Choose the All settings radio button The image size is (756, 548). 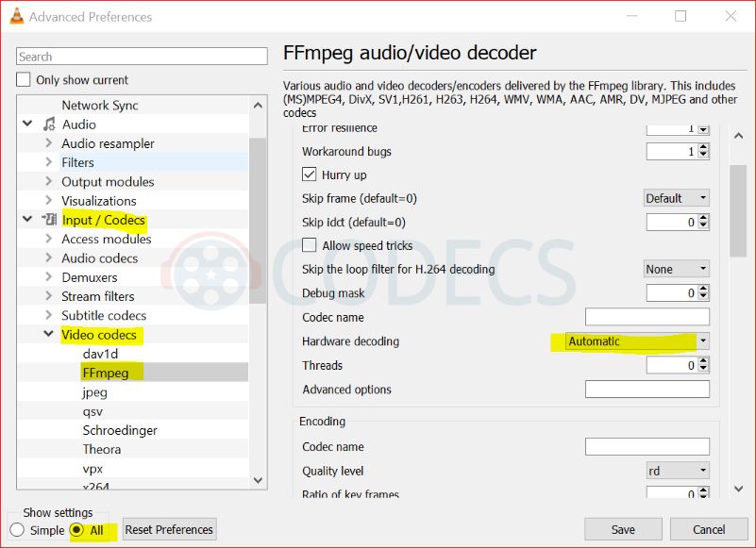[77, 530]
